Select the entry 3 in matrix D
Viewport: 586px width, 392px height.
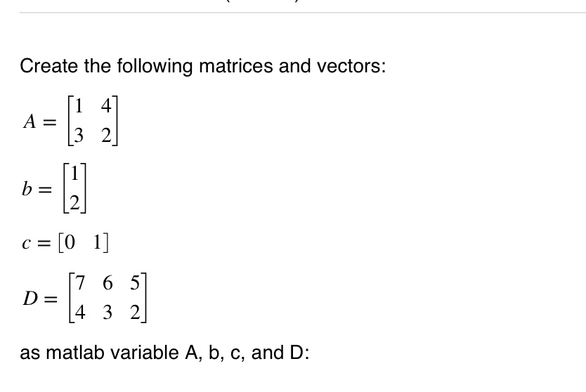click(108, 312)
